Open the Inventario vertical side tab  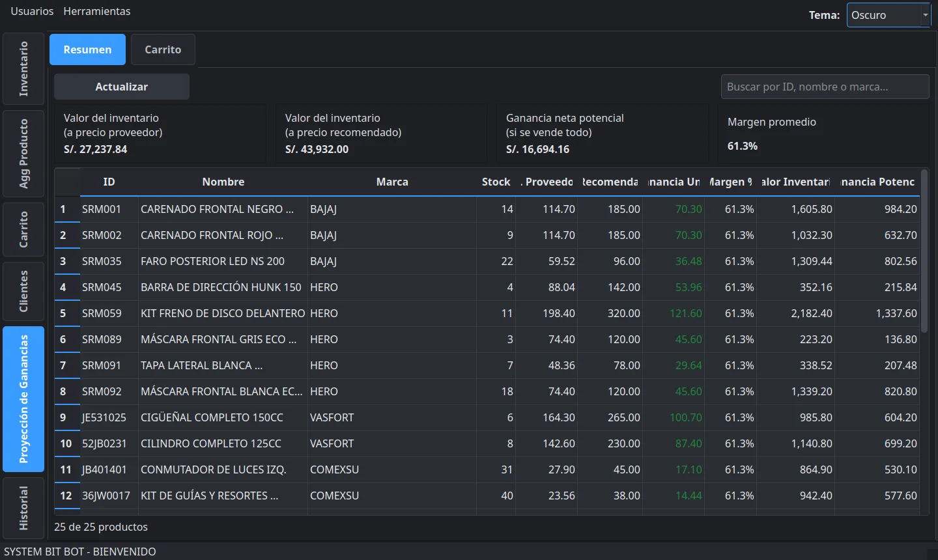23,69
